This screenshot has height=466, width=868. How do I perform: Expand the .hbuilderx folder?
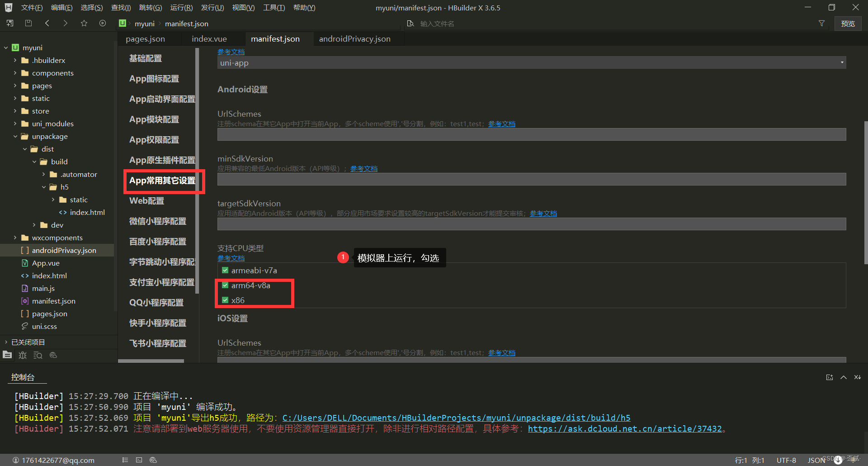coord(15,60)
